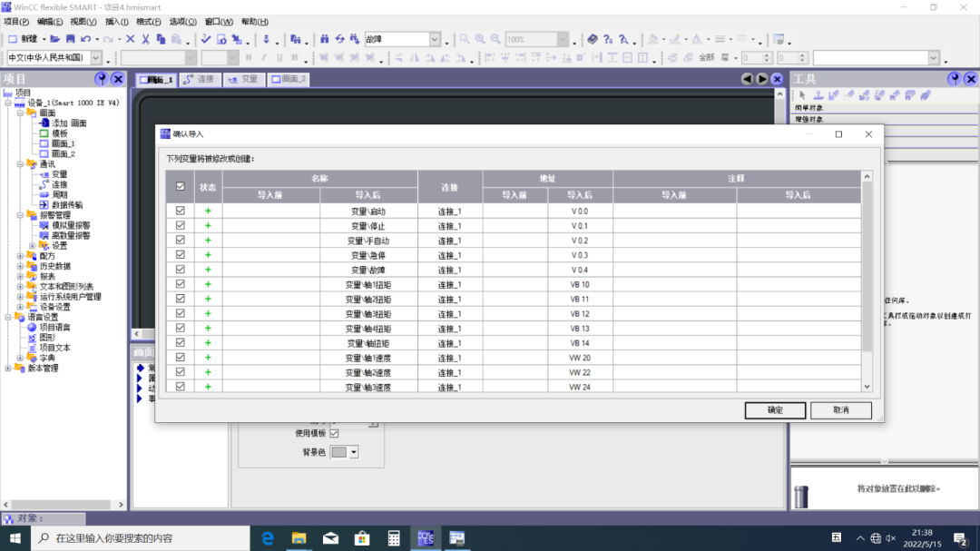Open the 增强对象 group in tool panel
Viewport: 980px width, 551px height.
pyautogui.click(x=885, y=119)
